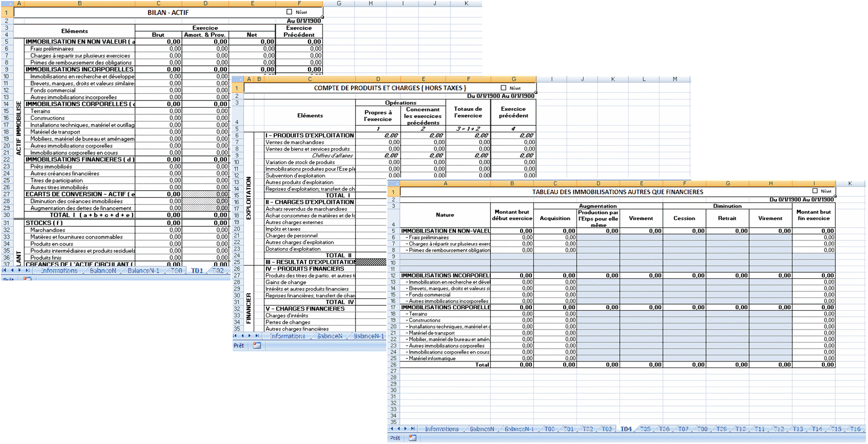This screenshot has width=868, height=444.
Task: Click 'BILAN - ACTIF' title cell
Action: pos(168,12)
